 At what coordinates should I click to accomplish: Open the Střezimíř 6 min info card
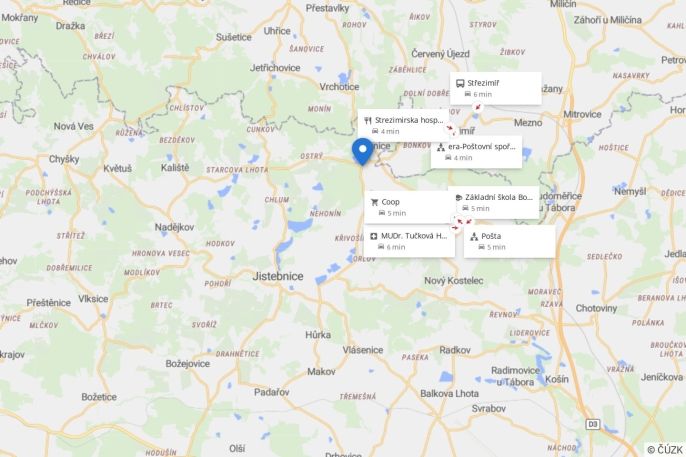click(x=496, y=88)
